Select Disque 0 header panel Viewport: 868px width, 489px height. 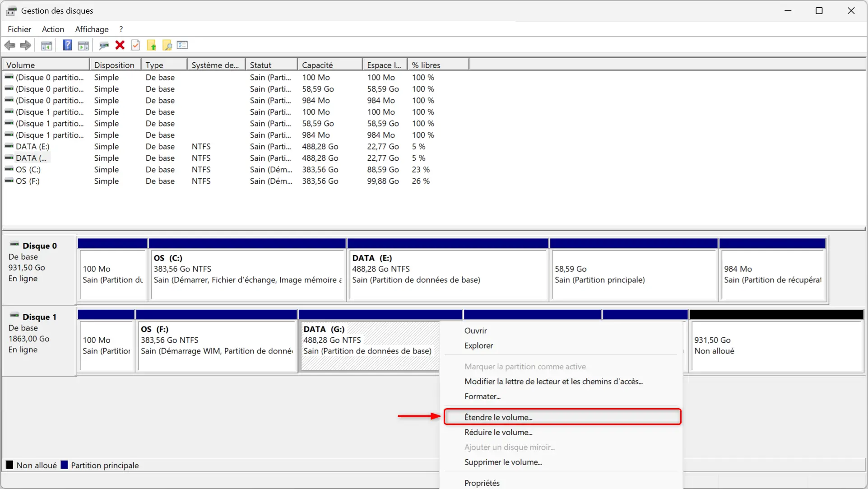point(39,270)
